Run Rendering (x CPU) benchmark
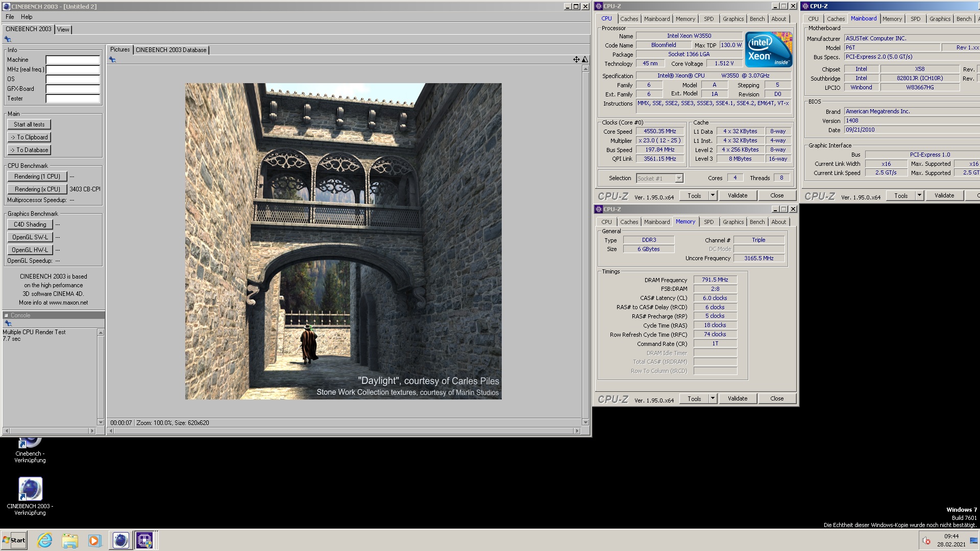This screenshot has height=551, width=980. click(x=37, y=189)
